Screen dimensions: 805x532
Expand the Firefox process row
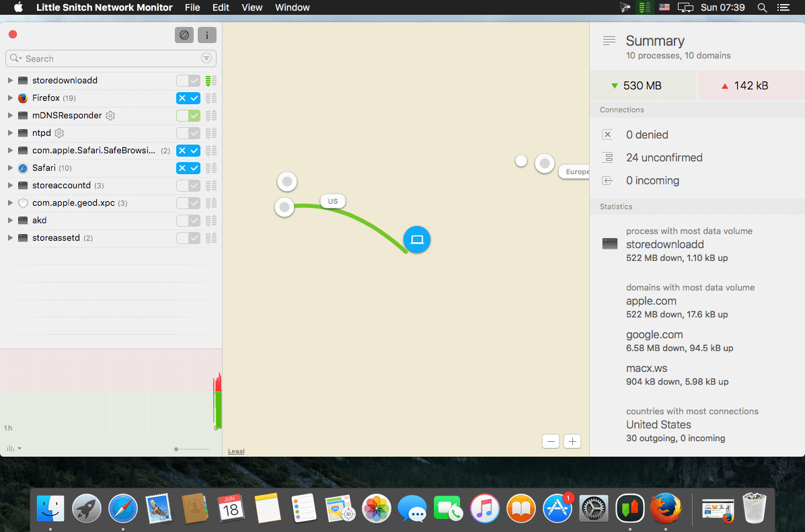[10, 98]
